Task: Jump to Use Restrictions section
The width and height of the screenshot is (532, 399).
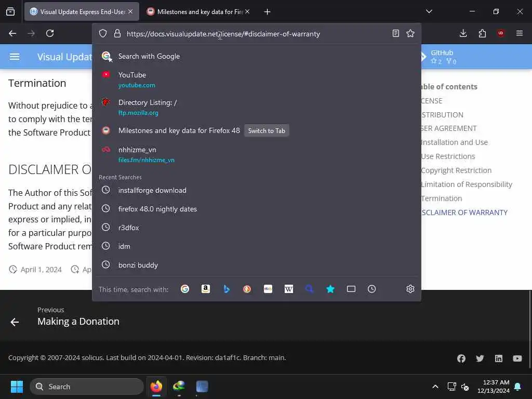Action: click(x=448, y=156)
